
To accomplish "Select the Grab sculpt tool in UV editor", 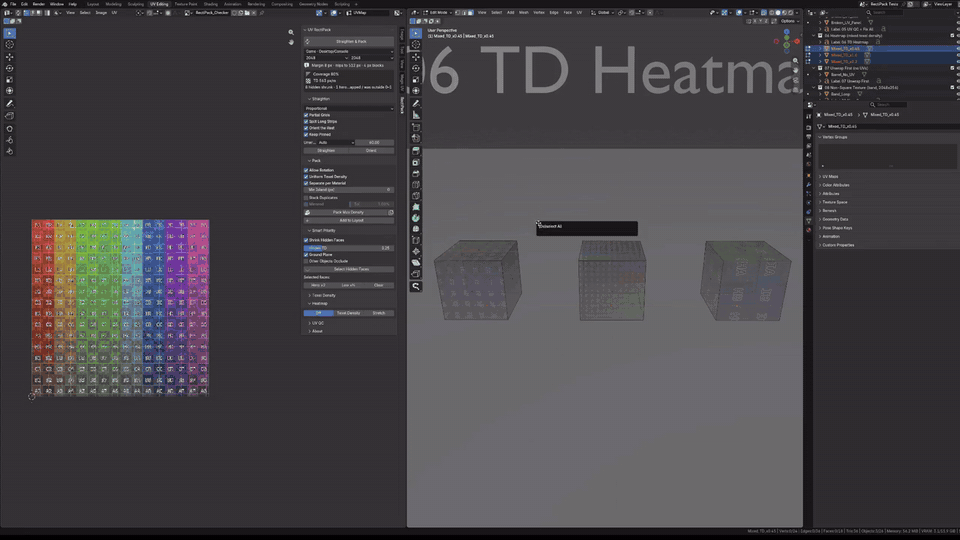I will (x=9, y=129).
